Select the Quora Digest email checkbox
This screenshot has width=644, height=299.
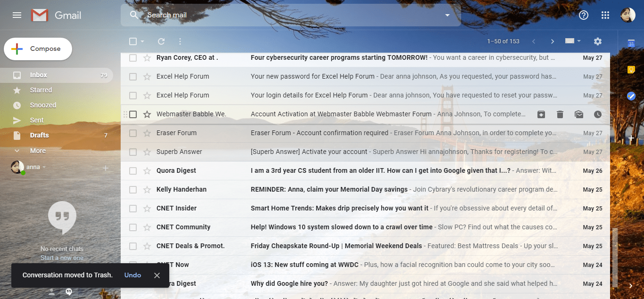132,170
